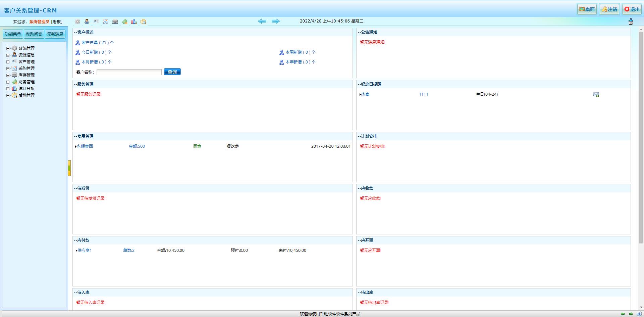Expand the 采购管理 tree node

click(8, 69)
